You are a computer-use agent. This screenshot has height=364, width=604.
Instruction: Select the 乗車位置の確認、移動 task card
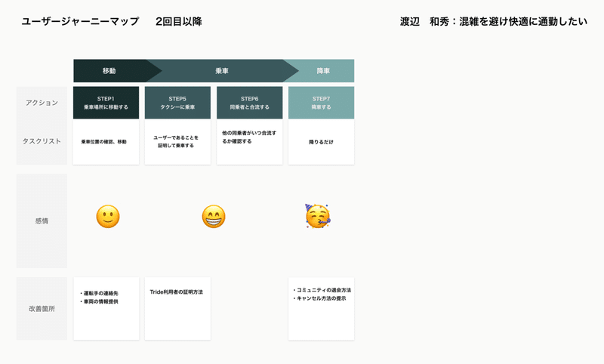click(x=106, y=142)
